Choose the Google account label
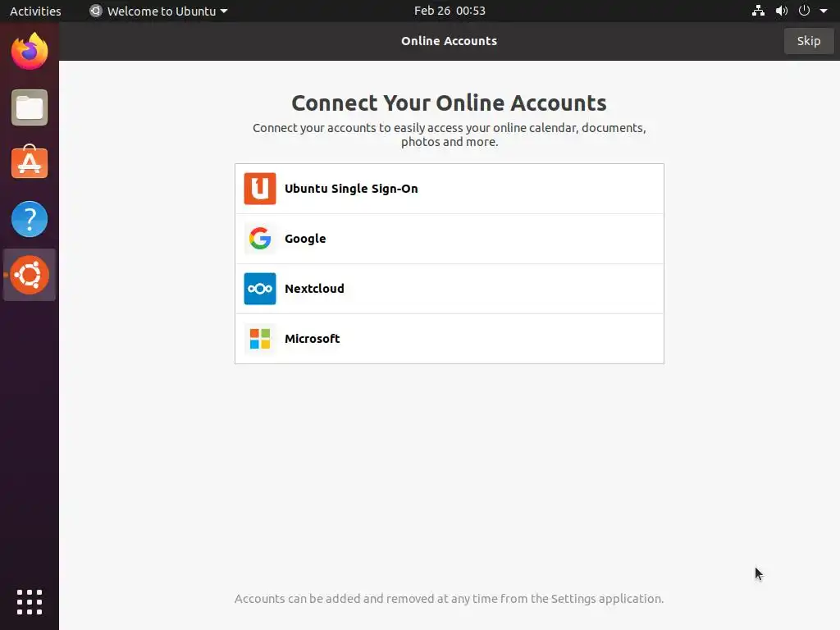The width and height of the screenshot is (840, 630). 305,239
